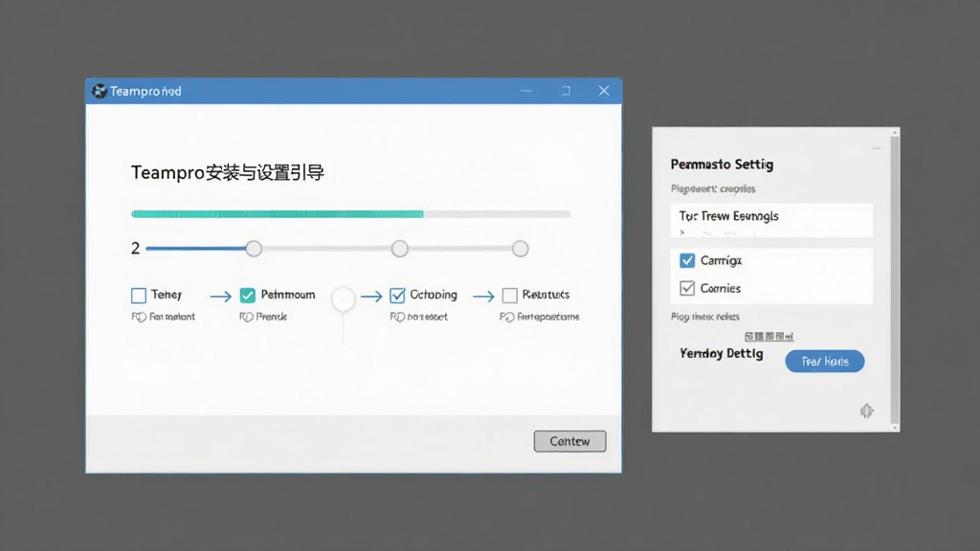Click the Yerndoy Dettig label
This screenshot has height=551, width=980.
722,354
